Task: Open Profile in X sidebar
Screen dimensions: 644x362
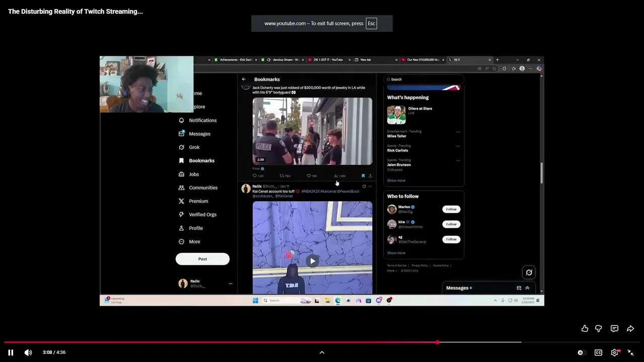Action: click(x=191, y=228)
